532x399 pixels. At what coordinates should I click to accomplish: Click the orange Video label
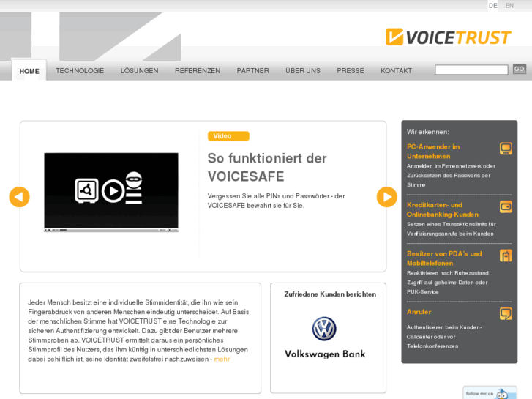pos(228,136)
